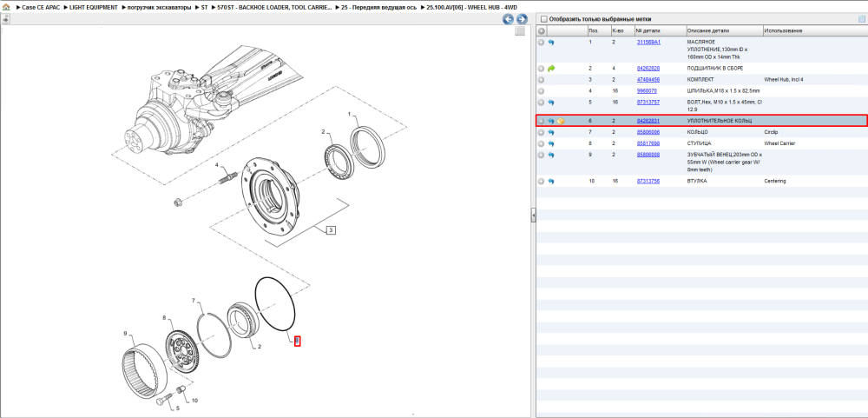
Task: Select callout number 1 on the diagram
Action: tap(349, 114)
